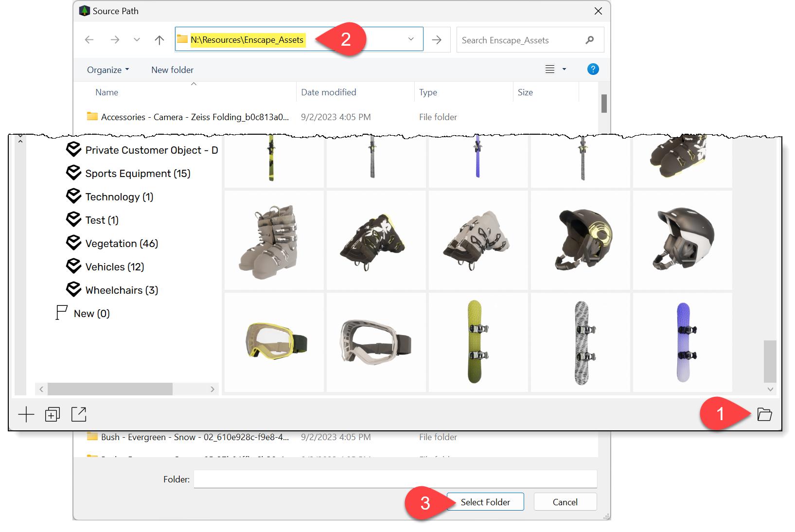This screenshot has width=795, height=532.
Task: Select the New flag category
Action: click(x=92, y=313)
